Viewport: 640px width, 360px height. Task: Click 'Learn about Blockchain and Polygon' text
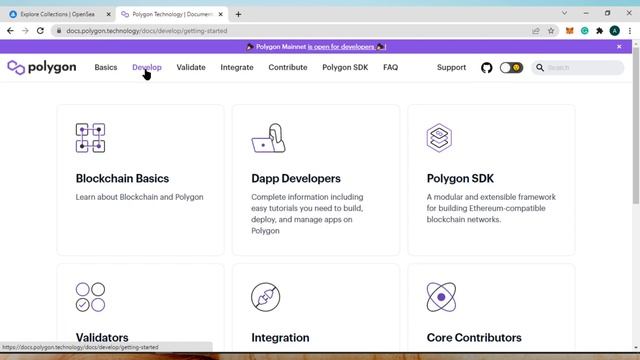tap(139, 197)
